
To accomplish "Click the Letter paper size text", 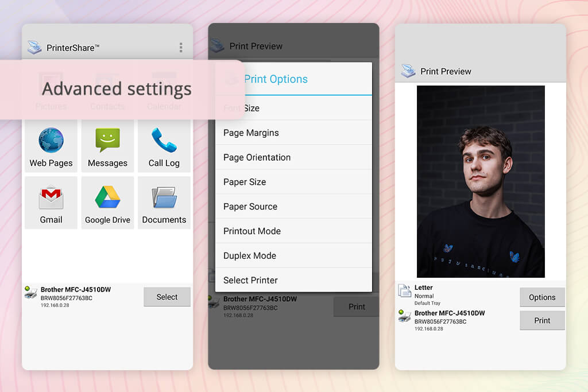I will tap(423, 288).
